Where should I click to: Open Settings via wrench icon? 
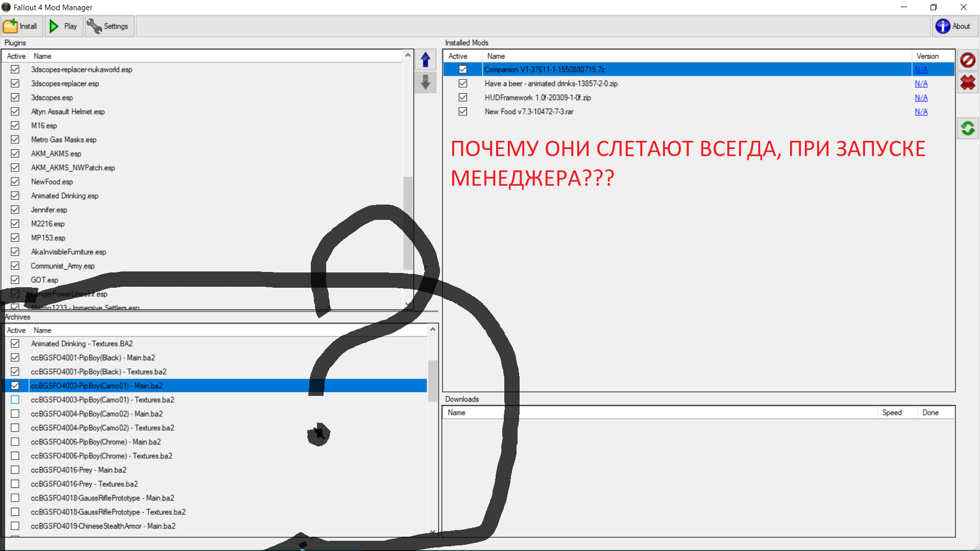coord(94,26)
